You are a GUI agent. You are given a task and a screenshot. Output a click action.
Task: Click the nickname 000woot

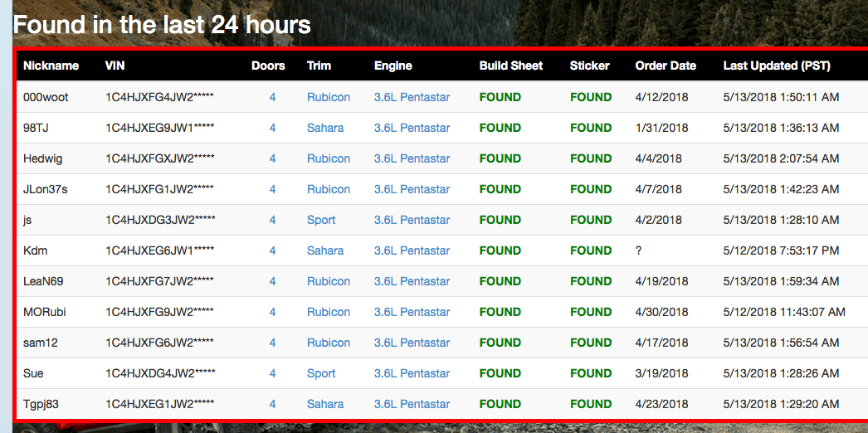tap(46, 97)
